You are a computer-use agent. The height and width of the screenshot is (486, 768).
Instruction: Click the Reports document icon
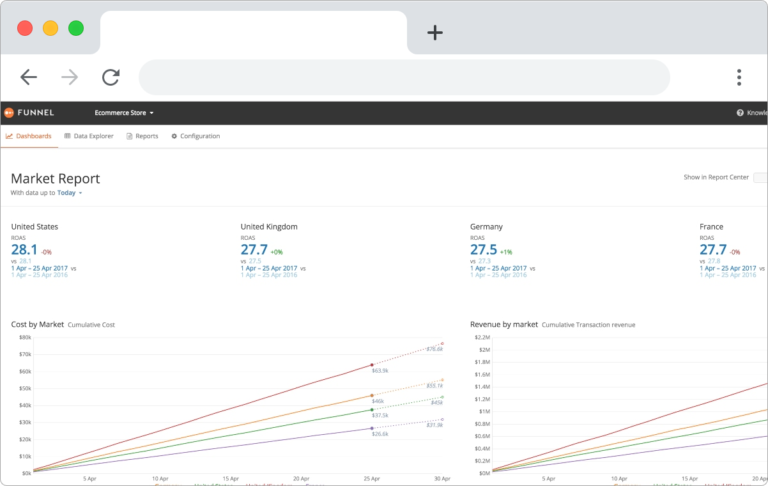click(x=129, y=136)
